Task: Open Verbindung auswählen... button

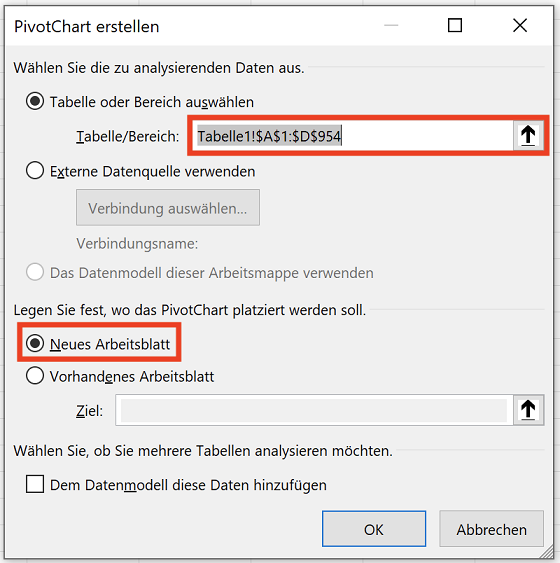Action: tap(168, 208)
